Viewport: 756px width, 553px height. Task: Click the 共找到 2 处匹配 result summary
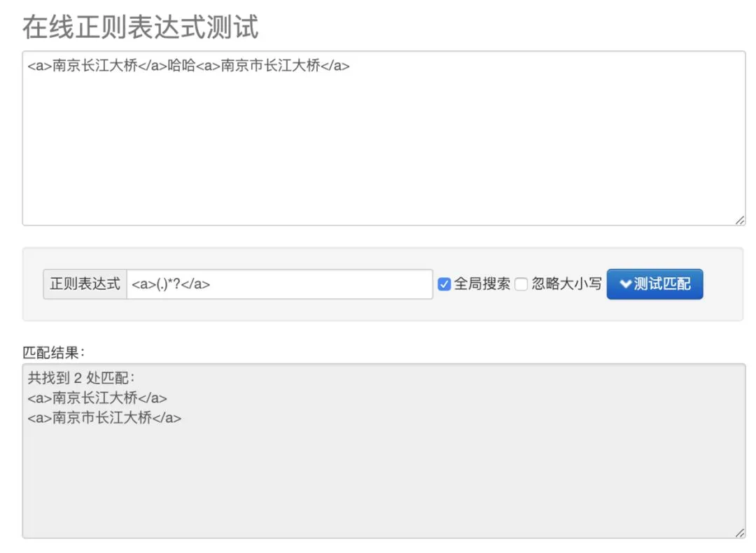click(x=82, y=378)
